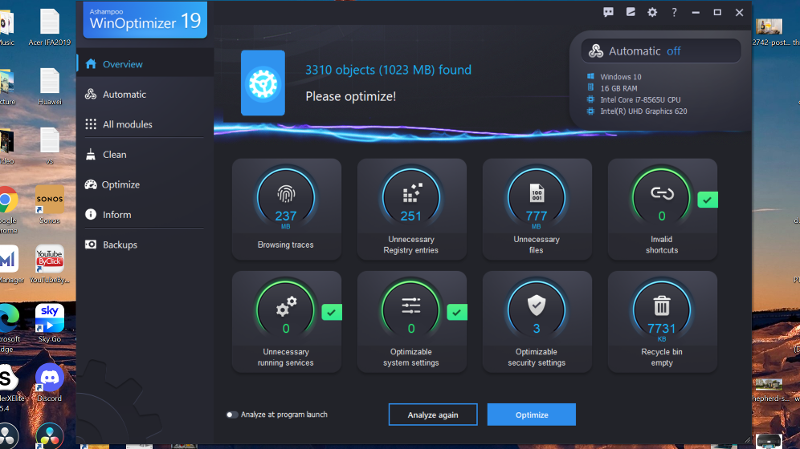Click the Automatic fan icon in top-right panel
800x449 pixels.
coord(595,51)
